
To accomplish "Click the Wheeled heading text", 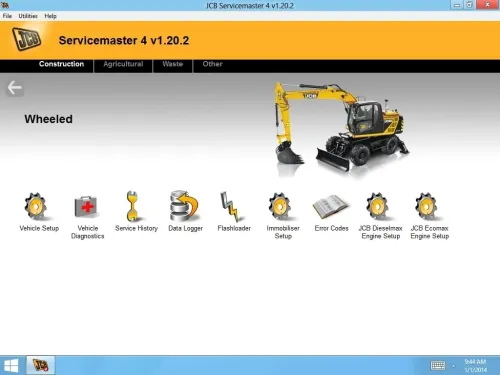I will pyautogui.click(x=48, y=119).
